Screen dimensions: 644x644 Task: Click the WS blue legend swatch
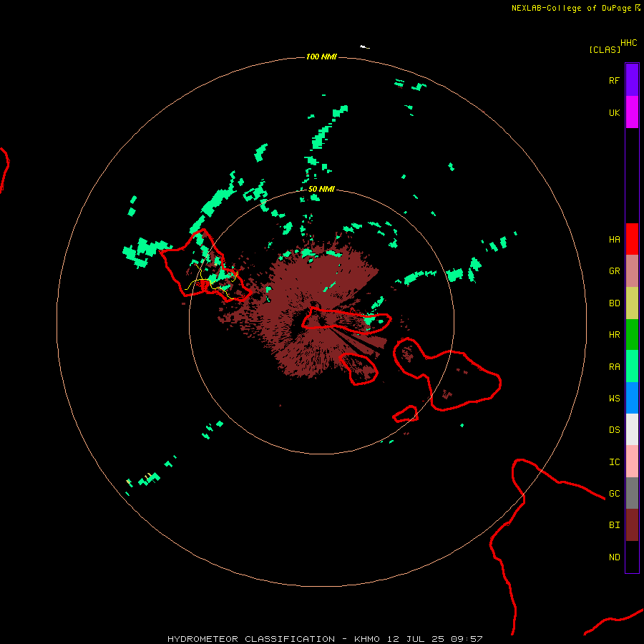(632, 398)
